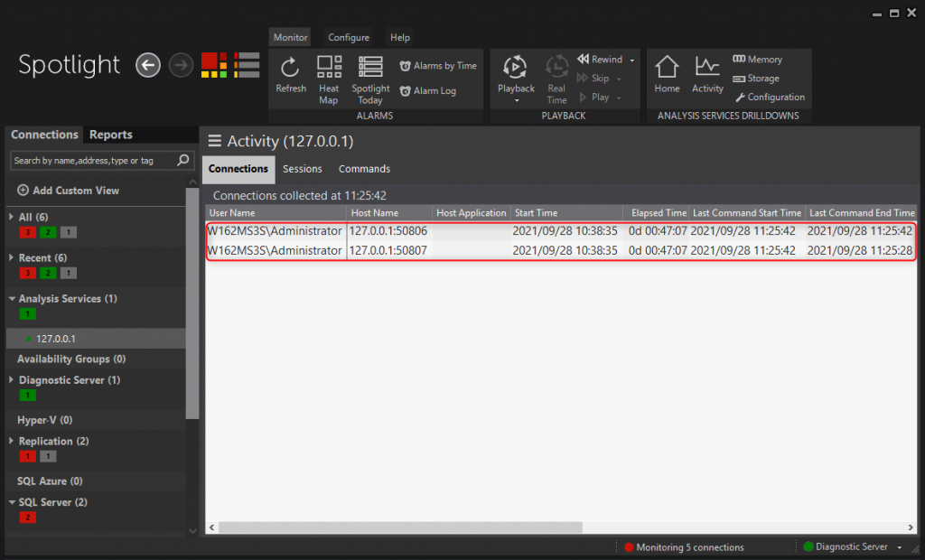The height and width of the screenshot is (560, 925).
Task: Click Monitoring 5 connections status
Action: (x=685, y=547)
